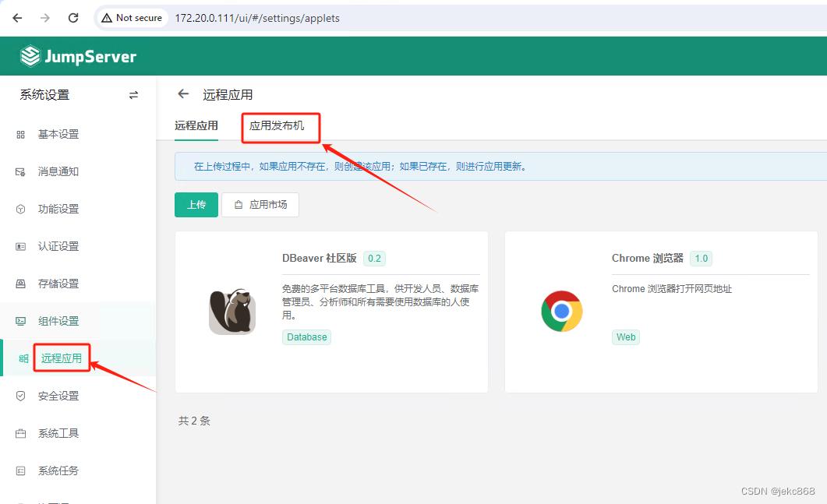Screen dimensions: 827x504
Task: Reload the page with the refresh icon
Action: click(x=73, y=18)
